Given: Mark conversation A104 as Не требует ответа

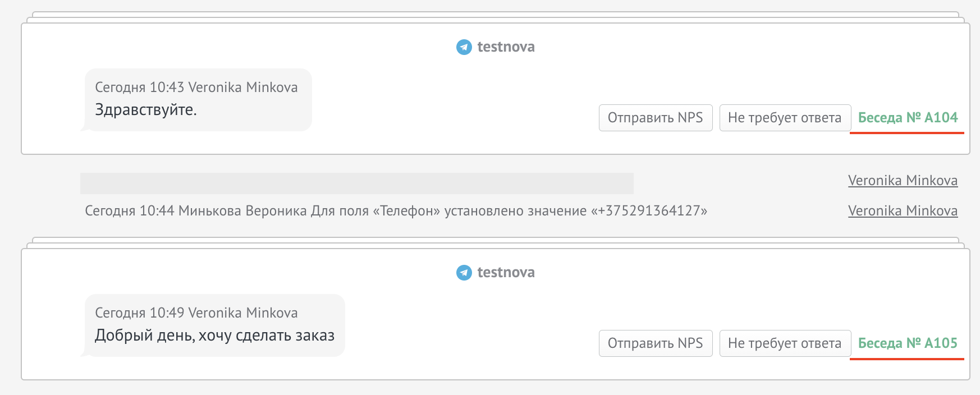Looking at the screenshot, I should 784,118.
